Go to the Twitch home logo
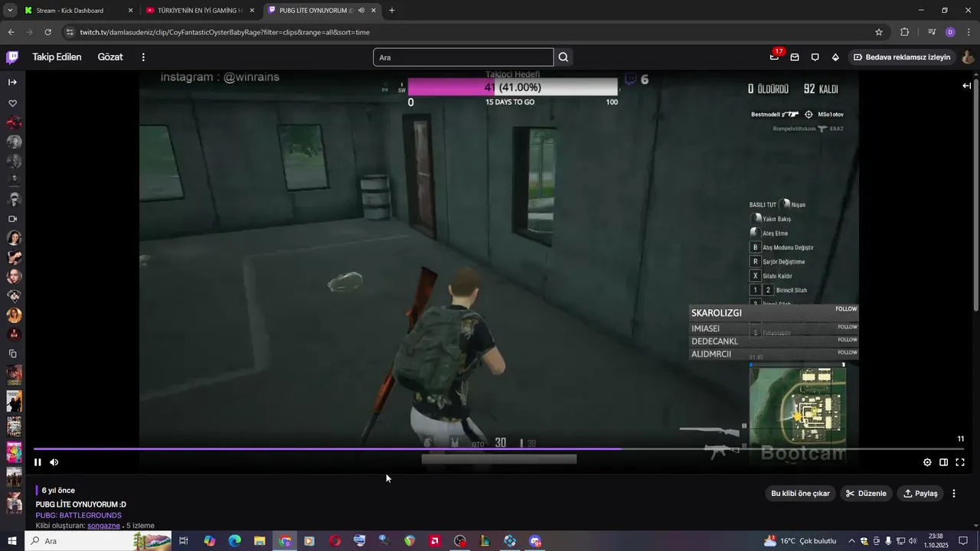Screen dimensions: 980x551 12,57
